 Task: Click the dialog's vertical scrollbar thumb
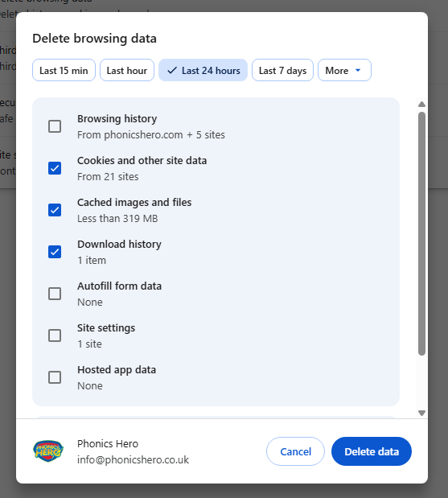(421, 233)
